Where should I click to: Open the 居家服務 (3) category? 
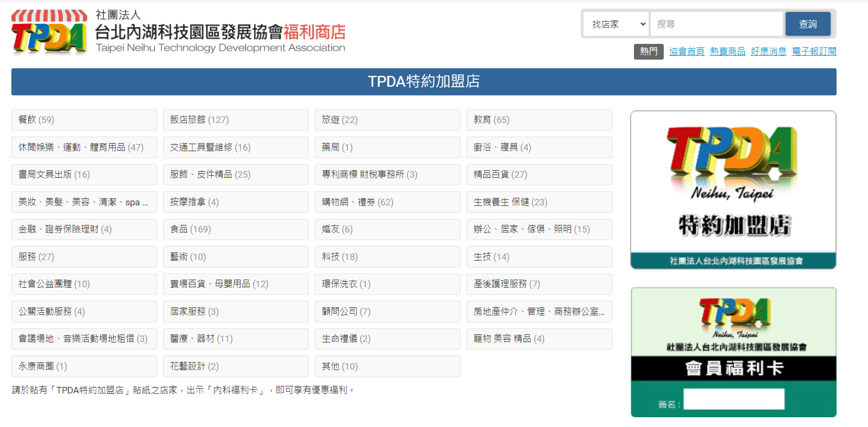tap(236, 312)
